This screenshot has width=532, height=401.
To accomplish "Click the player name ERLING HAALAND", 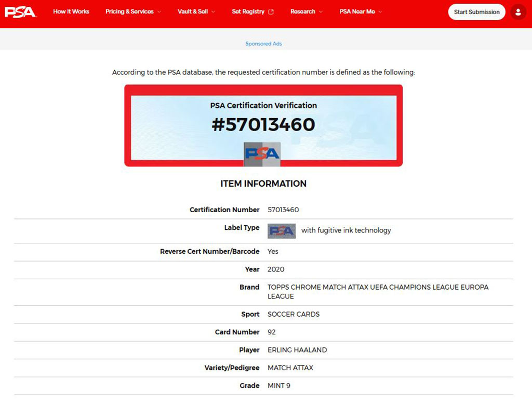I will click(297, 350).
